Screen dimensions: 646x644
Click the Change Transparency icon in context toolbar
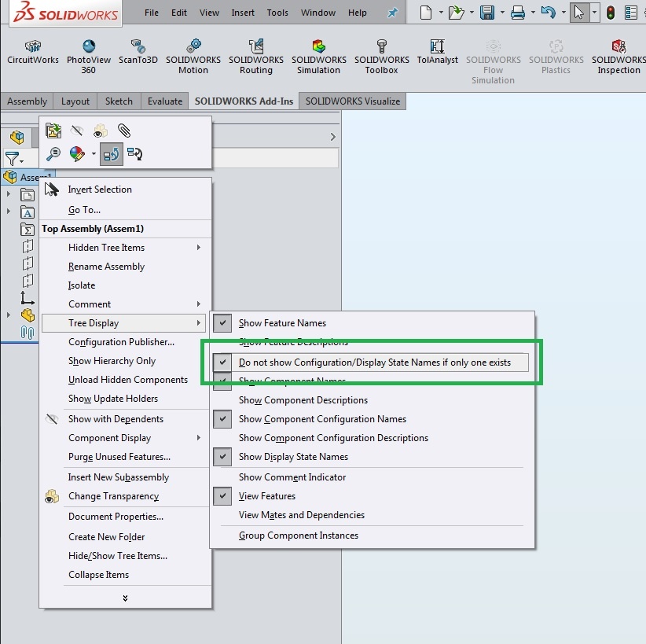100,131
